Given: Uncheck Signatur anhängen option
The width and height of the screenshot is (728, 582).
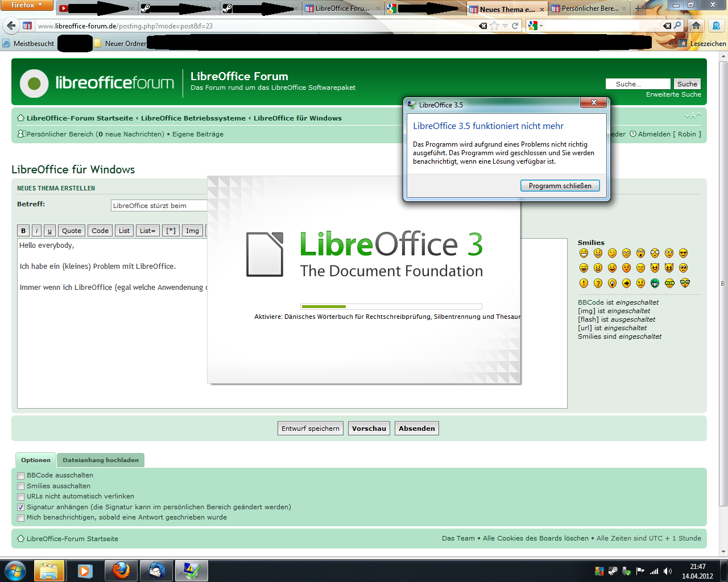Looking at the screenshot, I should point(21,507).
